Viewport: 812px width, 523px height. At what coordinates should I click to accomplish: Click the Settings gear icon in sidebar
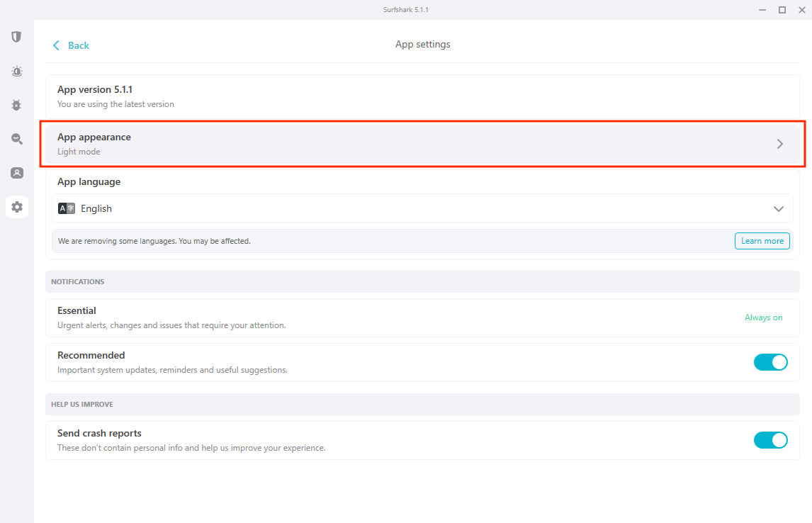coord(16,207)
